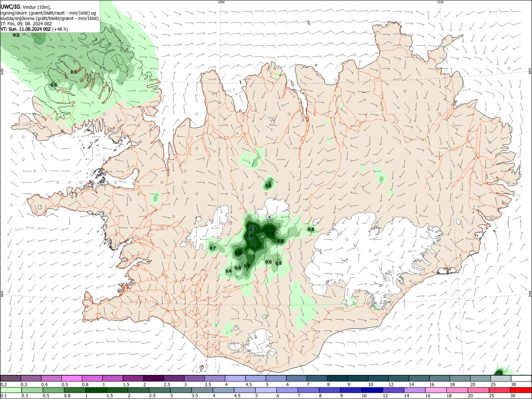The height and width of the screenshot is (399, 532).
Task: Click the 2.6 precipitation value on the map
Action: [249, 236]
